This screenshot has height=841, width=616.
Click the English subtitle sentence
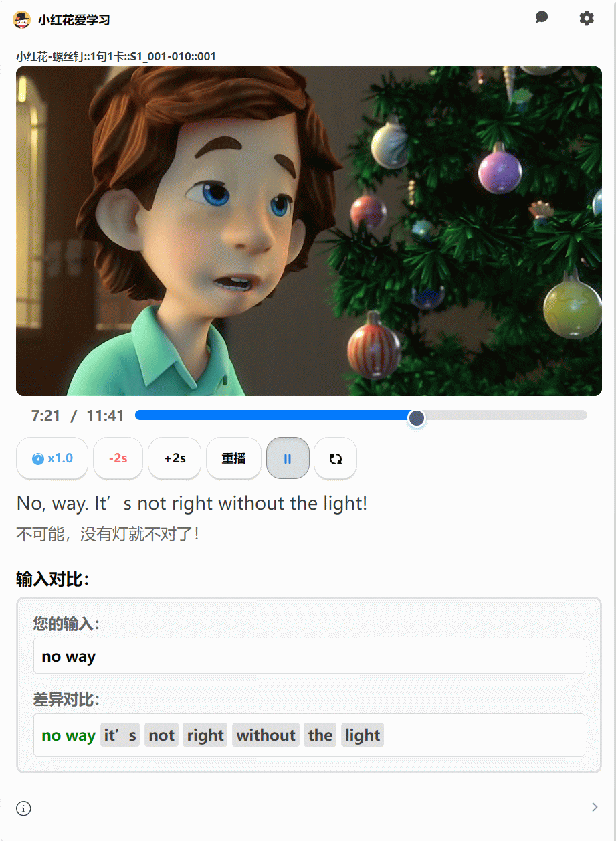(192, 503)
